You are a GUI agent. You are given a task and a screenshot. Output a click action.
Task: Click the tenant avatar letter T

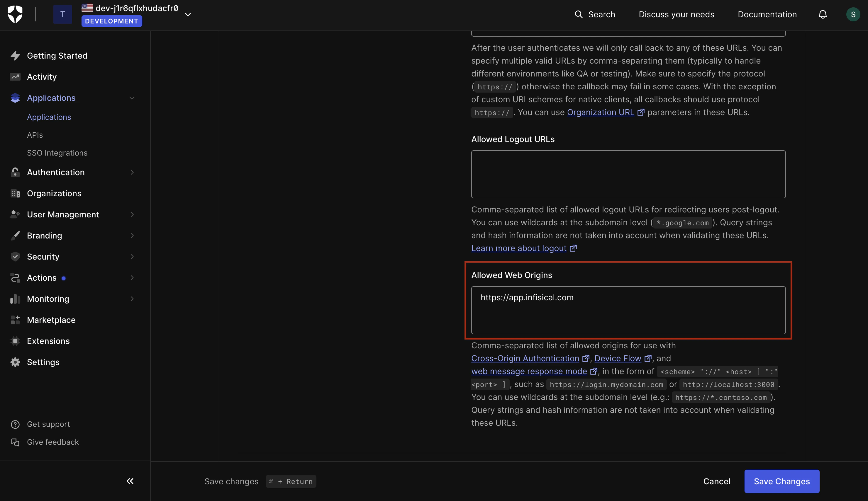[x=63, y=14]
